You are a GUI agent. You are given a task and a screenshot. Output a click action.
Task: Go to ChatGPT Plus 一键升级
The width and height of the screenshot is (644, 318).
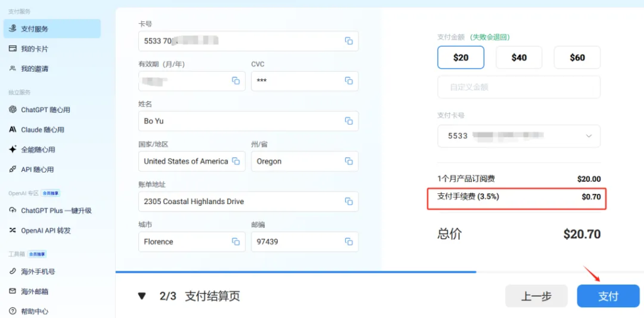pos(55,210)
